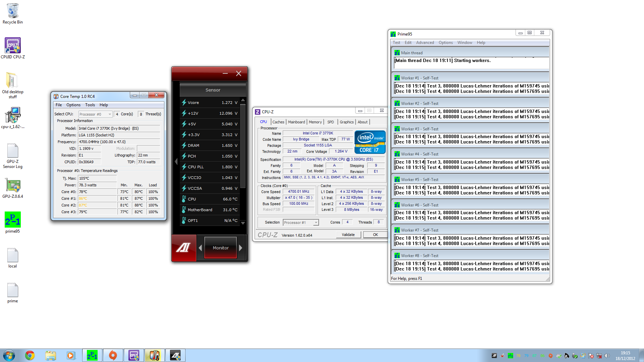
Task: Open Google Chrome from the taskbar
Action: 30,355
